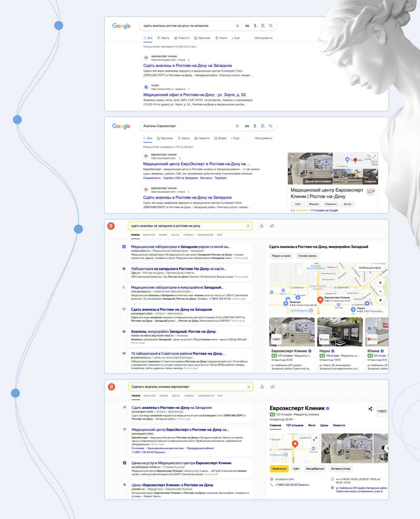Clear the Yandex "сдать анализы на западном" query
This screenshot has height=519, width=420.
[248, 226]
